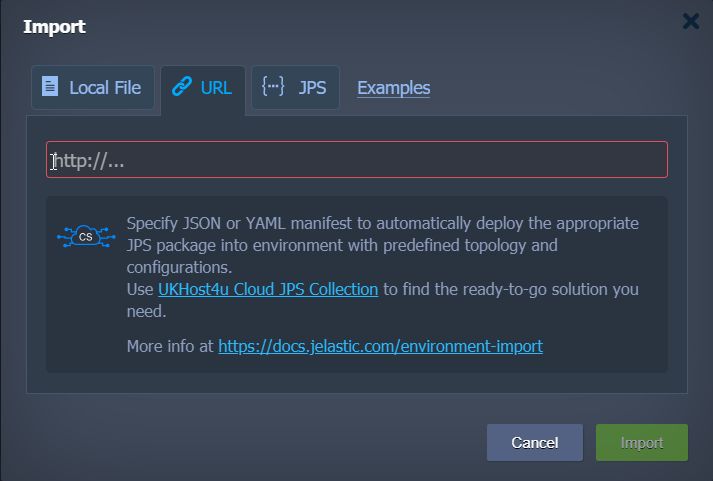713x481 pixels.
Task: Click the Local File document icon
Action: 50,86
